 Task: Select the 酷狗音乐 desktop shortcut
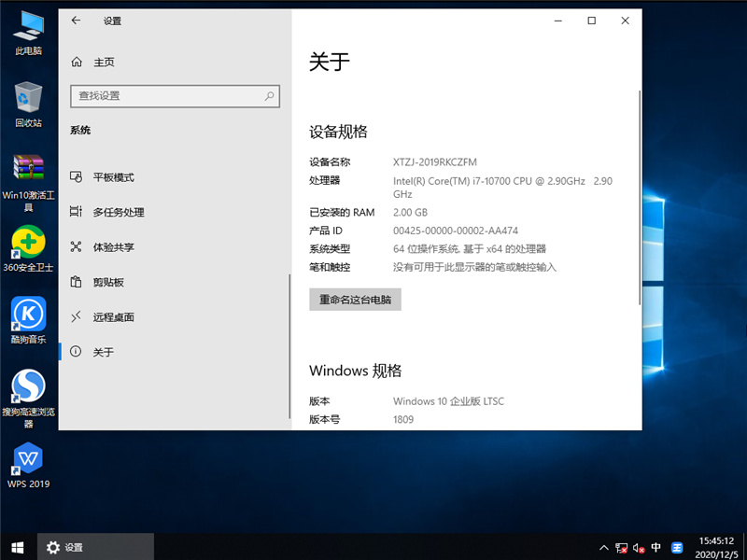28,320
